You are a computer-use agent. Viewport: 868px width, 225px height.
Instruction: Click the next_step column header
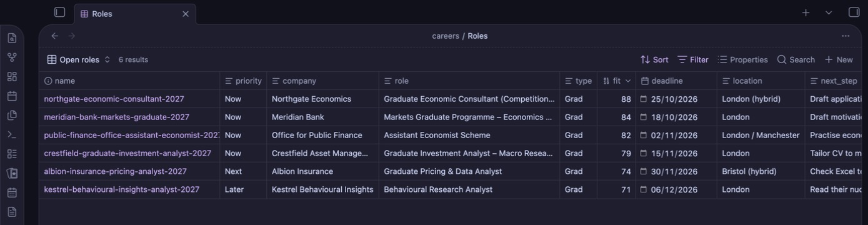(834, 81)
